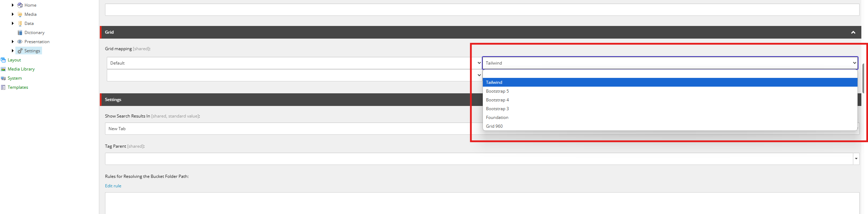Select Settings in the content tree
Viewport: 868px width, 214px height.
coord(32,51)
